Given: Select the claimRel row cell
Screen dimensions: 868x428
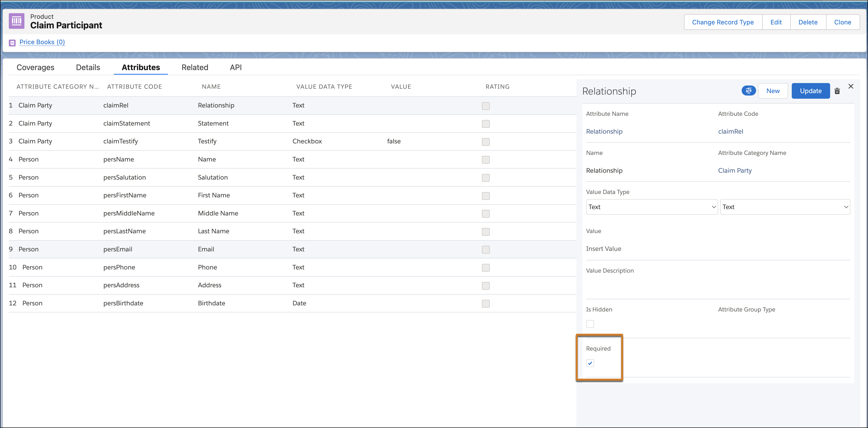Looking at the screenshot, I should pyautogui.click(x=116, y=105).
